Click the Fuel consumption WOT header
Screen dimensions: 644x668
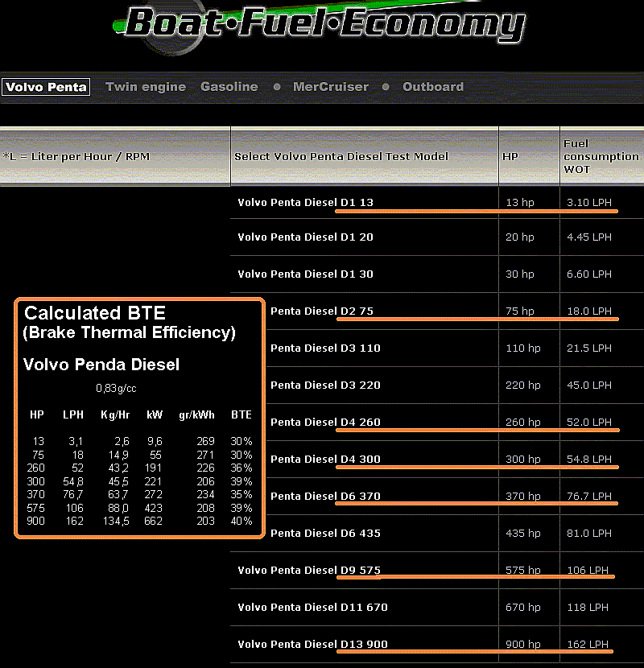[601, 156]
